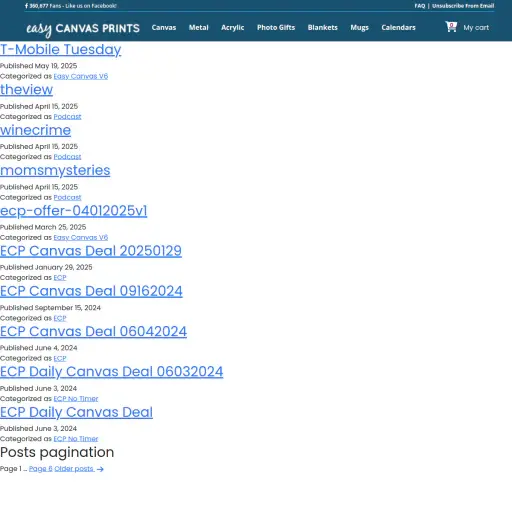The width and height of the screenshot is (512, 512).
Task: Open the momsmysteries post
Action: coord(55,170)
